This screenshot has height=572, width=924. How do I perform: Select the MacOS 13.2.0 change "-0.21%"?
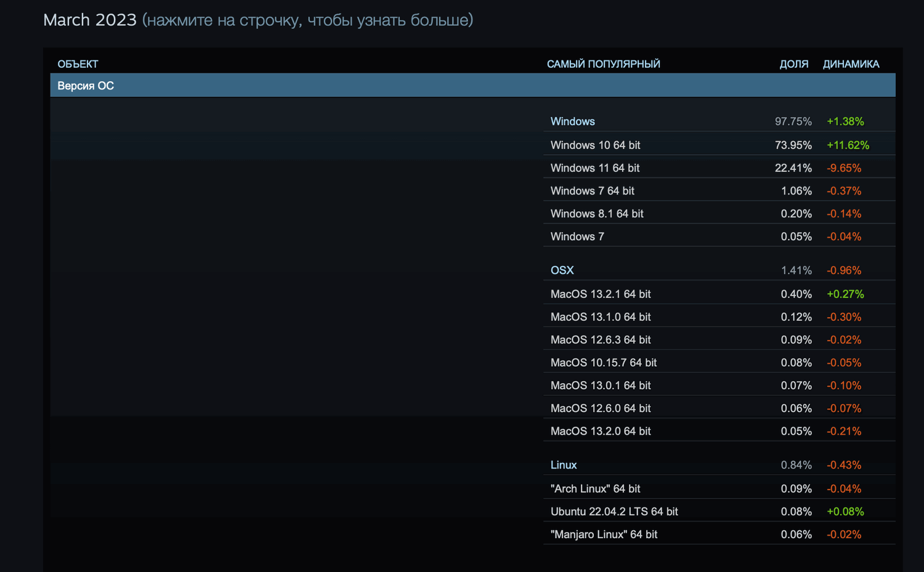[844, 431]
